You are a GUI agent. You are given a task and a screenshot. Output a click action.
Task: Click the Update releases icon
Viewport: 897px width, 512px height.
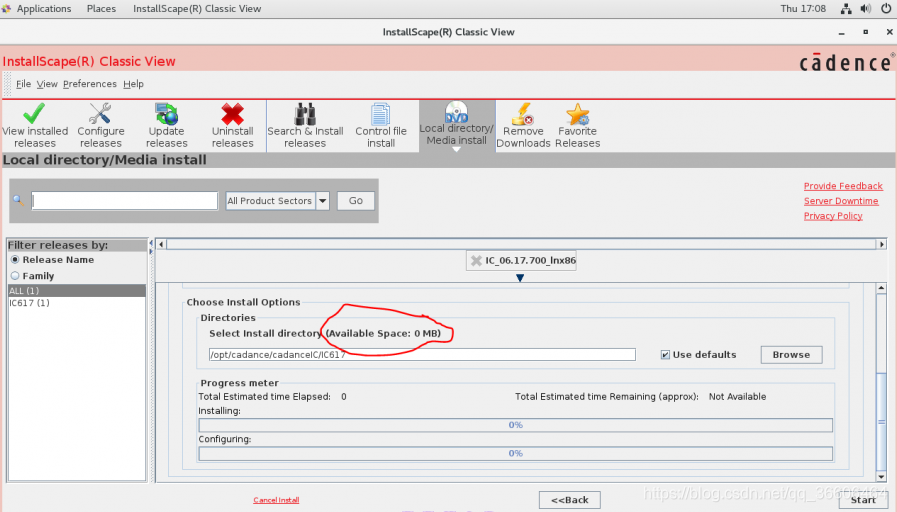166,114
